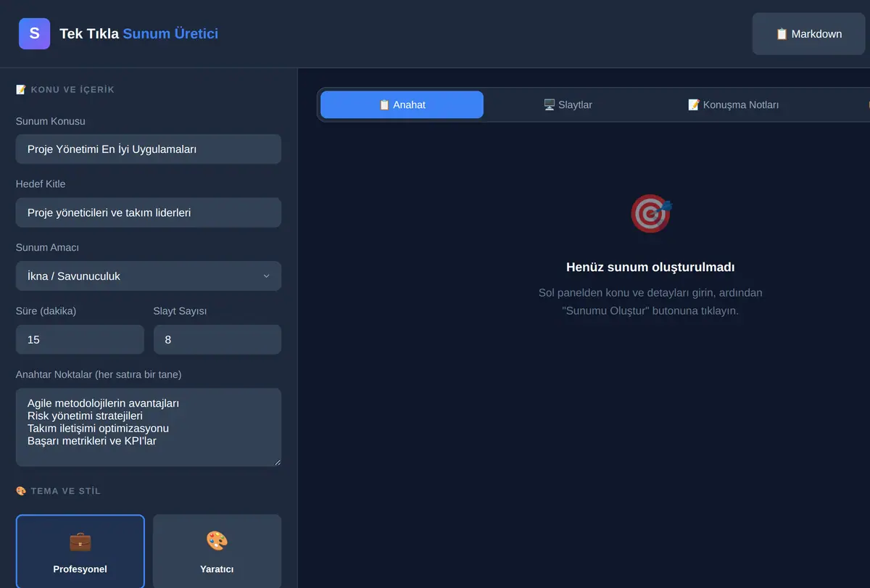
Task: Click the Slayt Sayısı field
Action: tap(217, 339)
